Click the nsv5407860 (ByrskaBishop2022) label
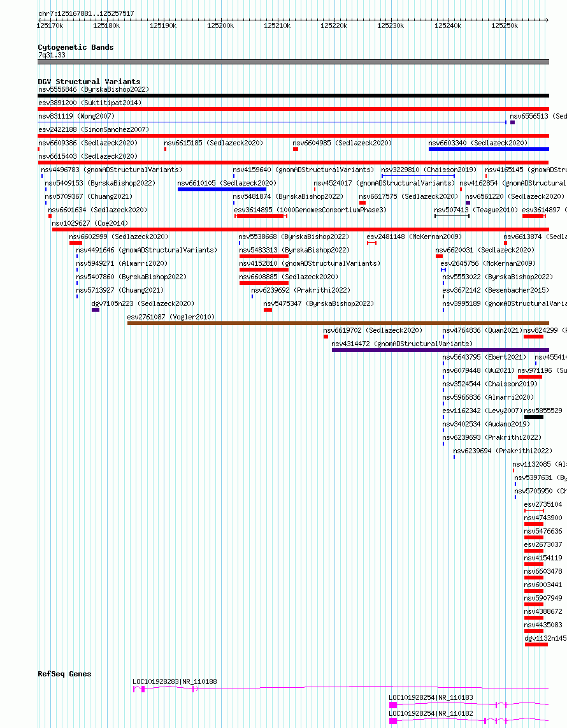 (131, 277)
